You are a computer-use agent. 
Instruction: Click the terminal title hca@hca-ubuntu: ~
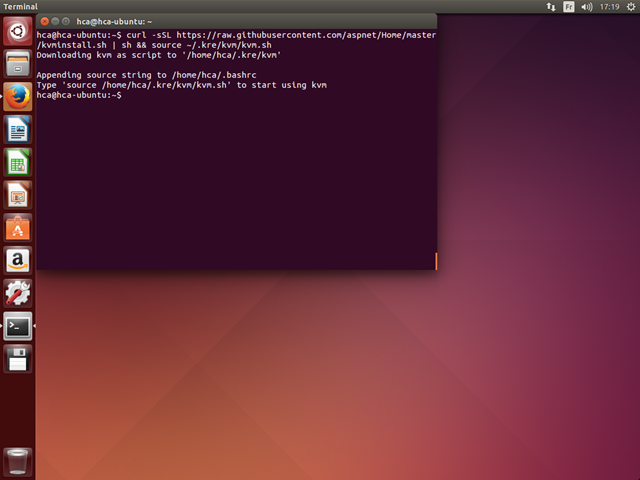[x=114, y=22]
